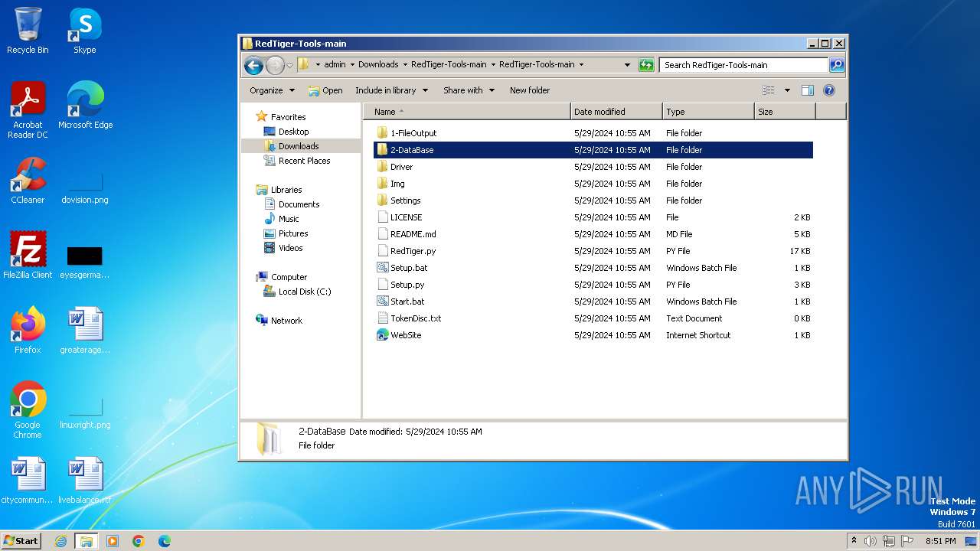
Task: Expand the Downloads breadcrumb arrow
Action: (405, 65)
